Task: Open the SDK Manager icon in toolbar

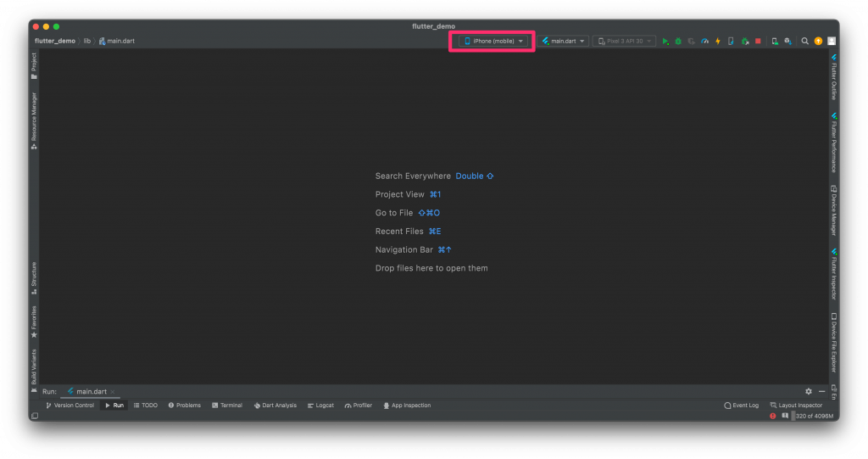Action: (x=787, y=41)
